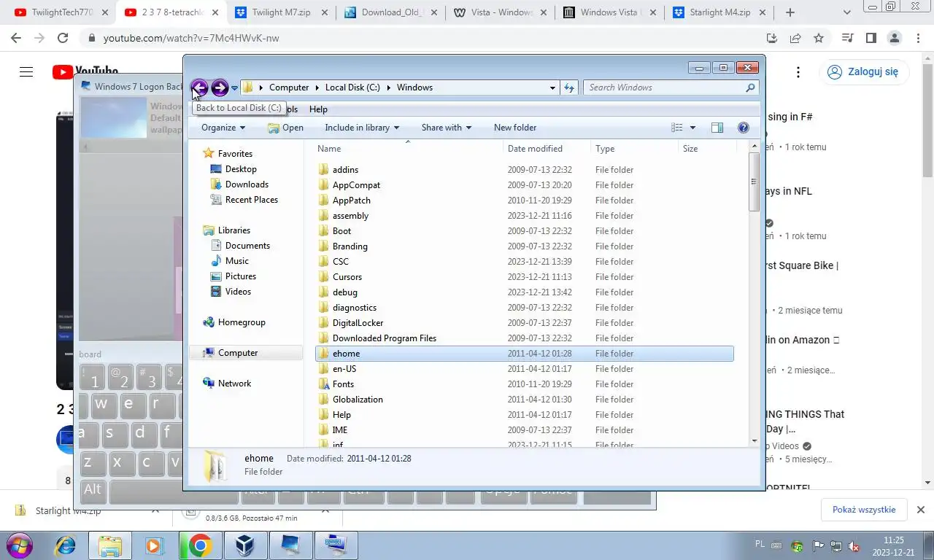Reload the YouTube page in Chrome
934x560 pixels.
(x=63, y=38)
